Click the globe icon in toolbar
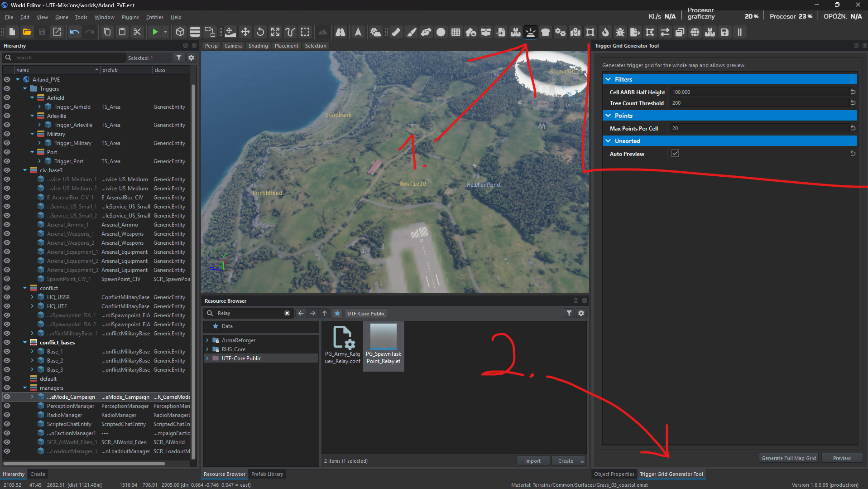 pyautogui.click(x=695, y=32)
